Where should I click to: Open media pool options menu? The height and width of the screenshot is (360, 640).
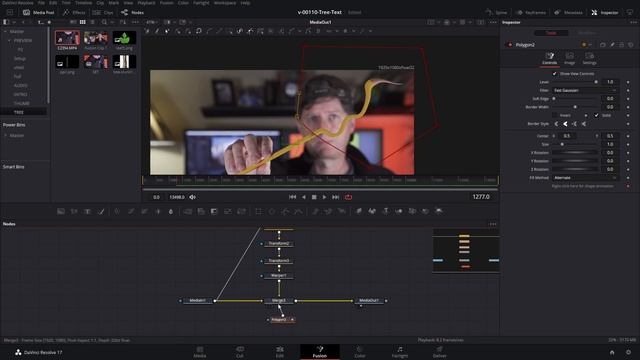pyautogui.click(x=135, y=22)
